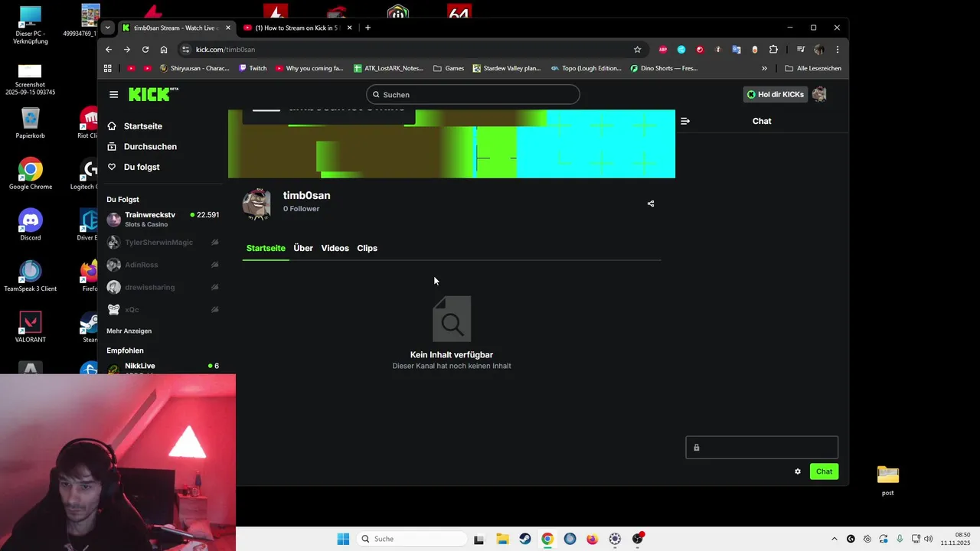Open the TylerSherwinMagic channel
This screenshot has width=980, height=551.
pyautogui.click(x=163, y=243)
